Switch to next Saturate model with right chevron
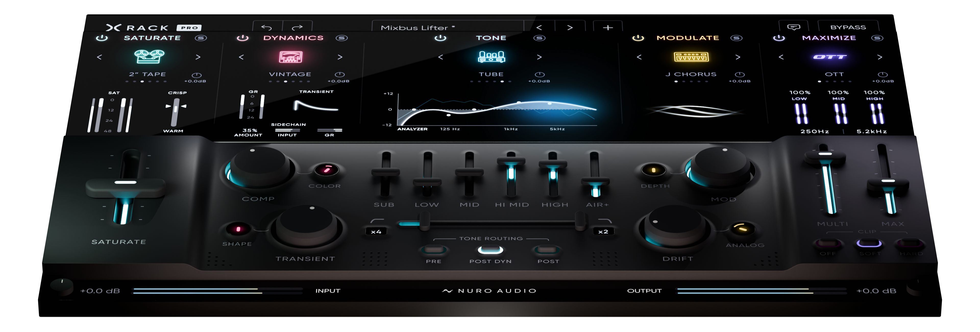 click(x=198, y=57)
